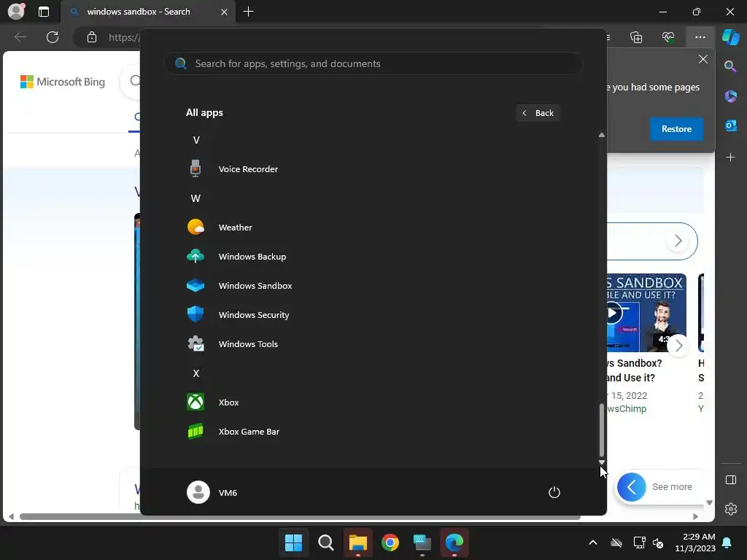This screenshot has width=747, height=560.
Task: Play the Sandbox video thumbnail
Action: coord(614,313)
